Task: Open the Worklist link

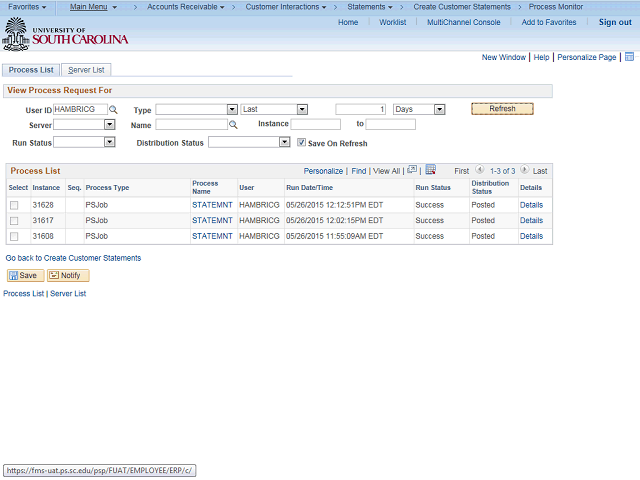Action: (393, 22)
